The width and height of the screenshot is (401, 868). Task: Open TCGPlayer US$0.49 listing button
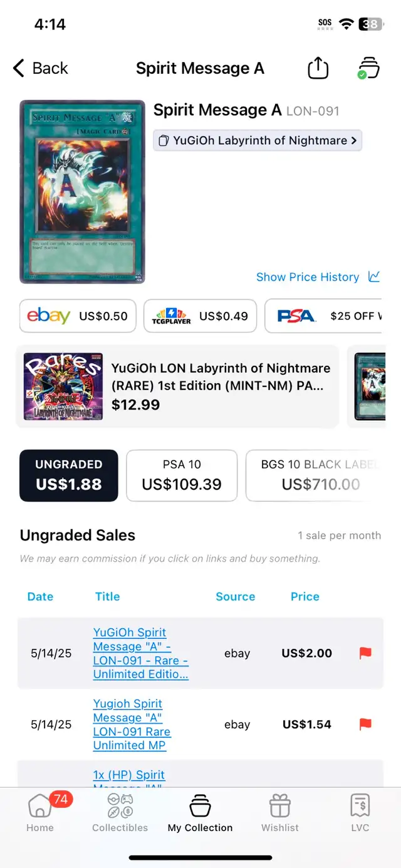click(x=200, y=316)
